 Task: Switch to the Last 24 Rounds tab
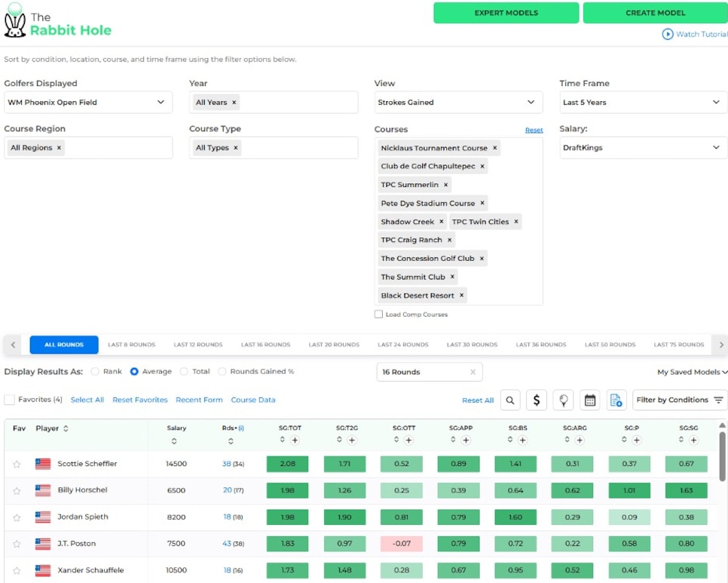tap(403, 345)
